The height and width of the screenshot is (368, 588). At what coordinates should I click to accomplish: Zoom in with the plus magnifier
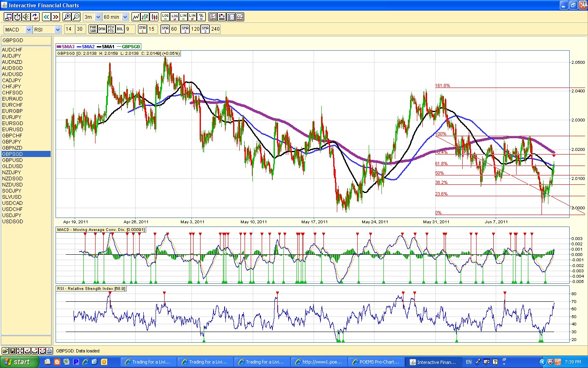[67, 17]
